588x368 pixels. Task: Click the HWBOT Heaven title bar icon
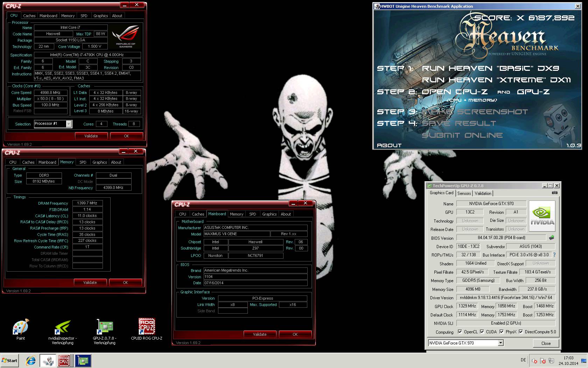377,6
